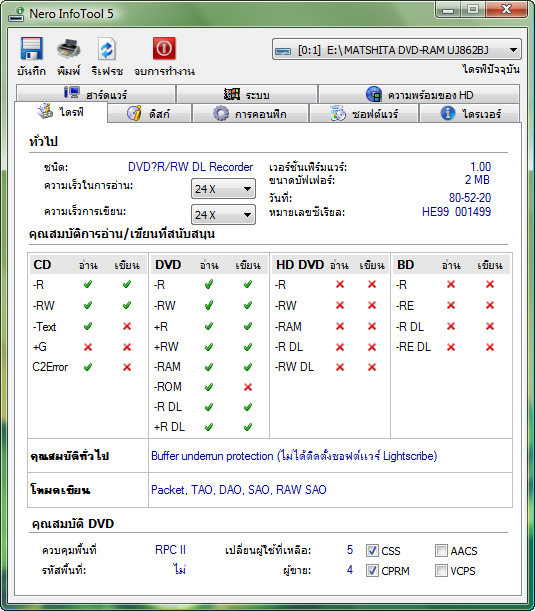Click the CD -Text write red cross
The image size is (535, 611).
tap(127, 326)
